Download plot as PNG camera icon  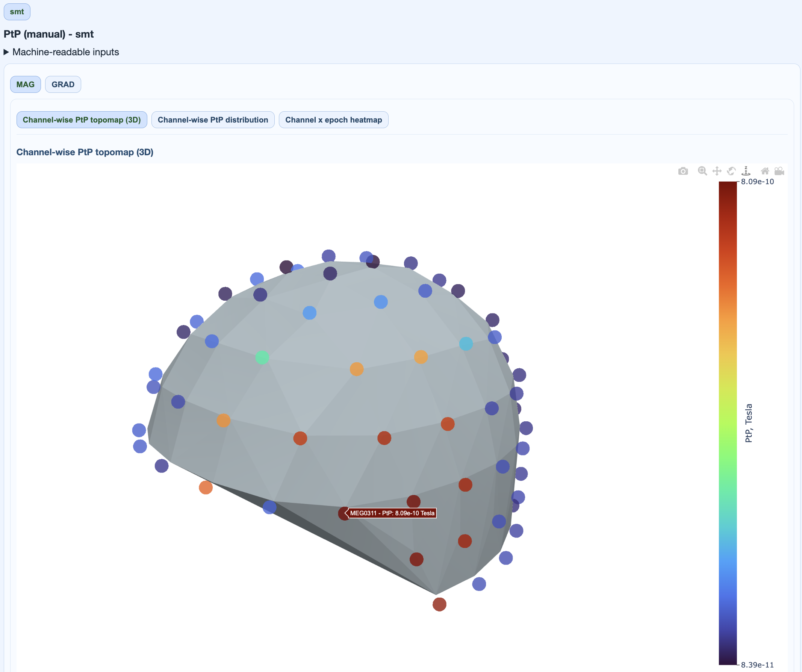pyautogui.click(x=683, y=171)
